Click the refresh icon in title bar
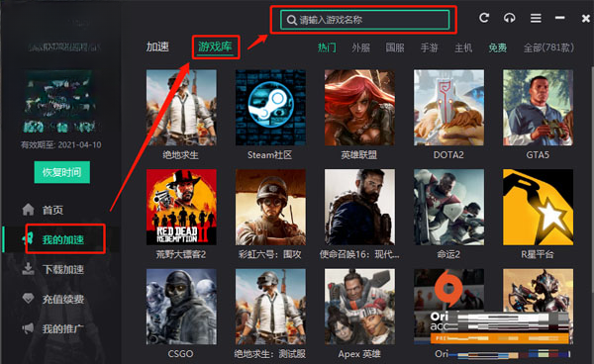This screenshot has width=594, height=364. pos(484,18)
